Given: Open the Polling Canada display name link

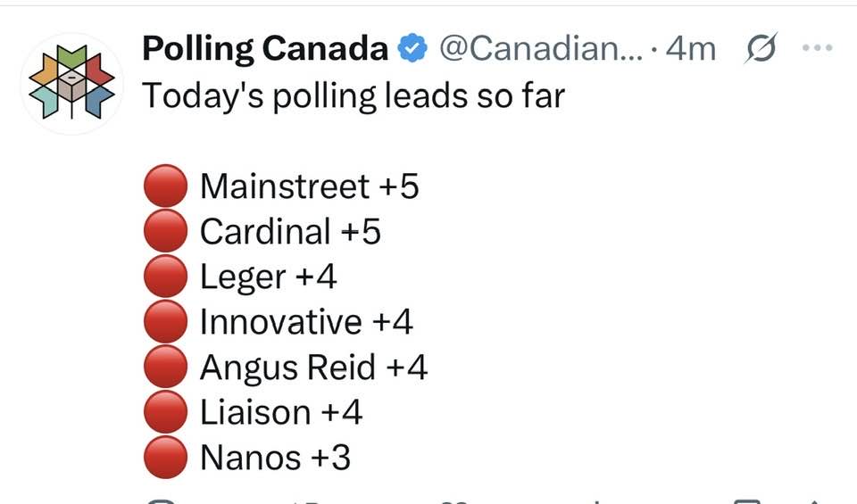Looking at the screenshot, I should point(264,49).
